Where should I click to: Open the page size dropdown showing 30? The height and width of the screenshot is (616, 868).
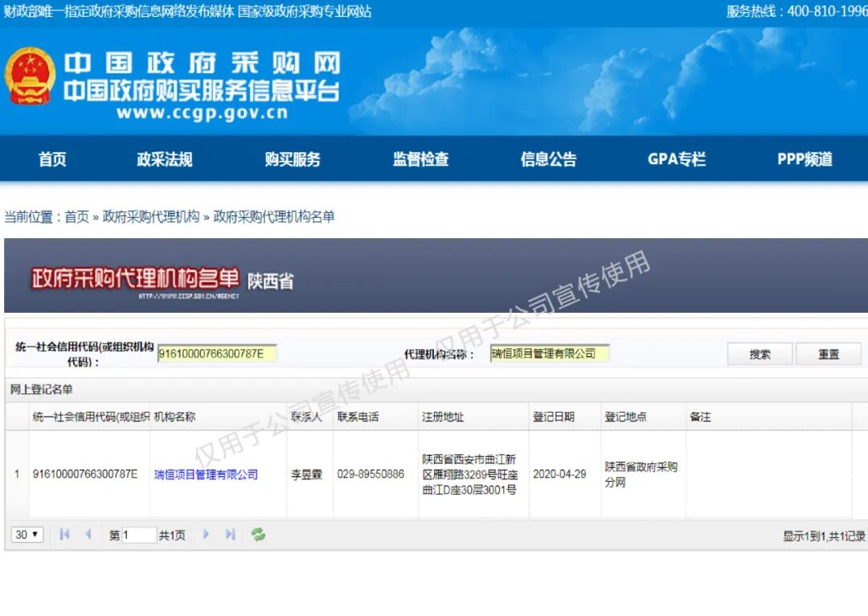[x=27, y=534]
